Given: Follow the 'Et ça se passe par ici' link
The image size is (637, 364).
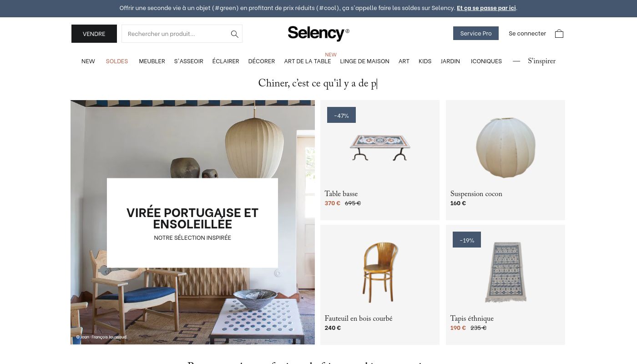Looking at the screenshot, I should [486, 8].
